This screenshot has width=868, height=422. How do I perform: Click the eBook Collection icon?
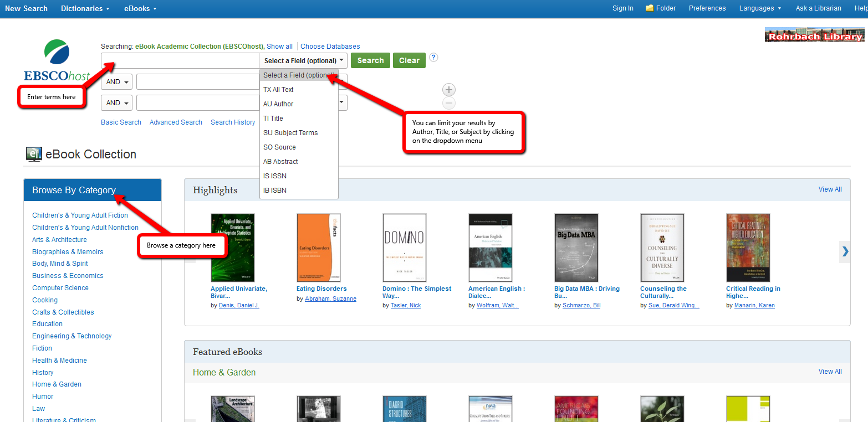(34, 155)
